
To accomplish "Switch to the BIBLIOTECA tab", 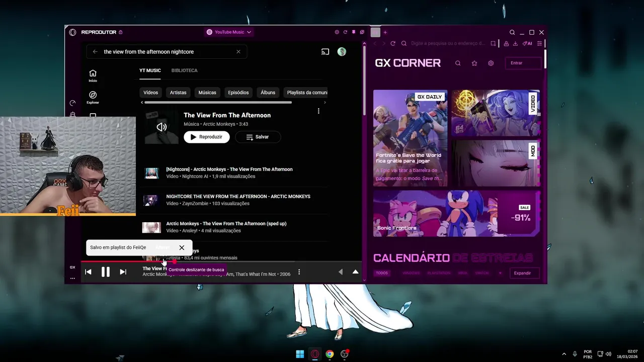I will [x=184, y=70].
